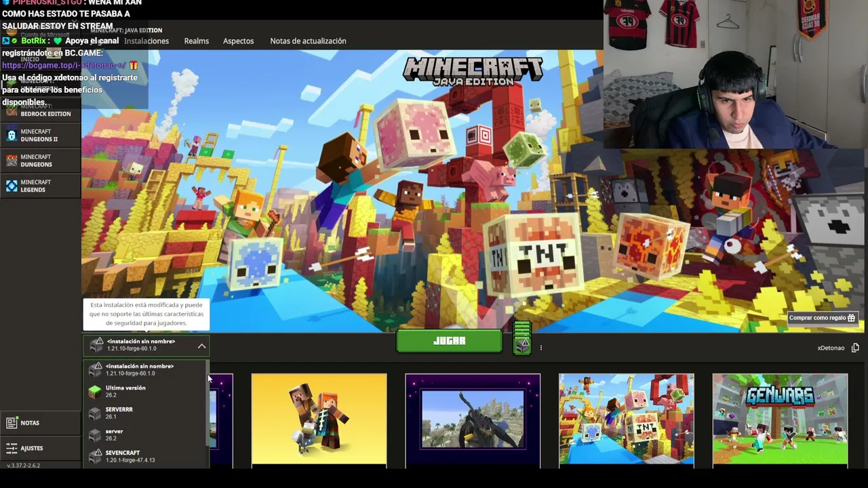Click the bcgame.top link in chat overlay

coord(64,65)
